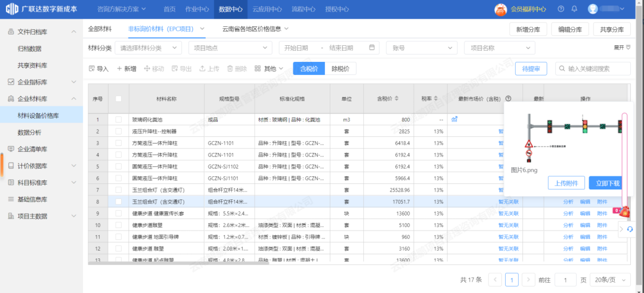Click the price trend chart icon in row 1

click(x=454, y=120)
